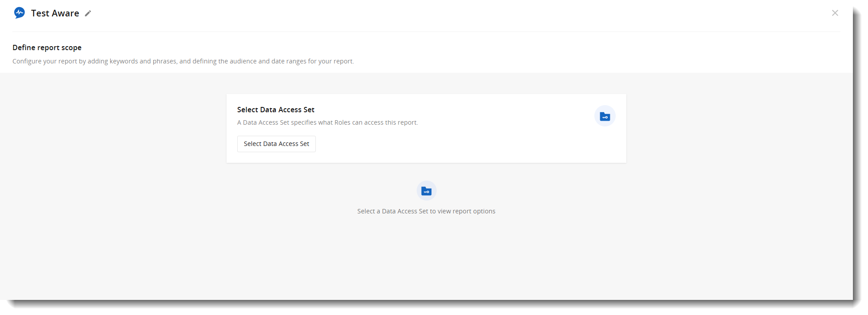Click the folder key icon inside the card
The width and height of the screenshot is (868, 315).
[605, 116]
